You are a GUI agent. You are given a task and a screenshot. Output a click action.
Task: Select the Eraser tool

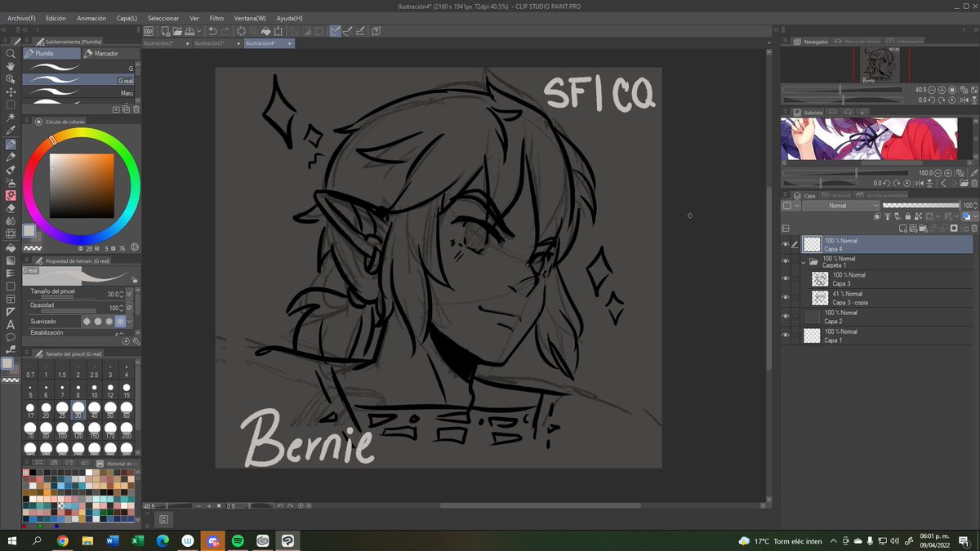pyautogui.click(x=11, y=208)
